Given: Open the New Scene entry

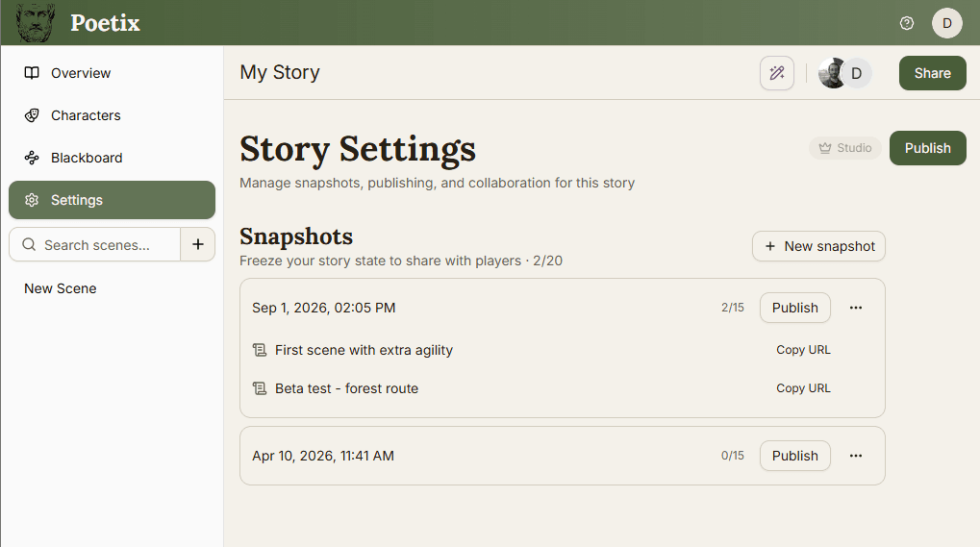Looking at the screenshot, I should pyautogui.click(x=61, y=288).
